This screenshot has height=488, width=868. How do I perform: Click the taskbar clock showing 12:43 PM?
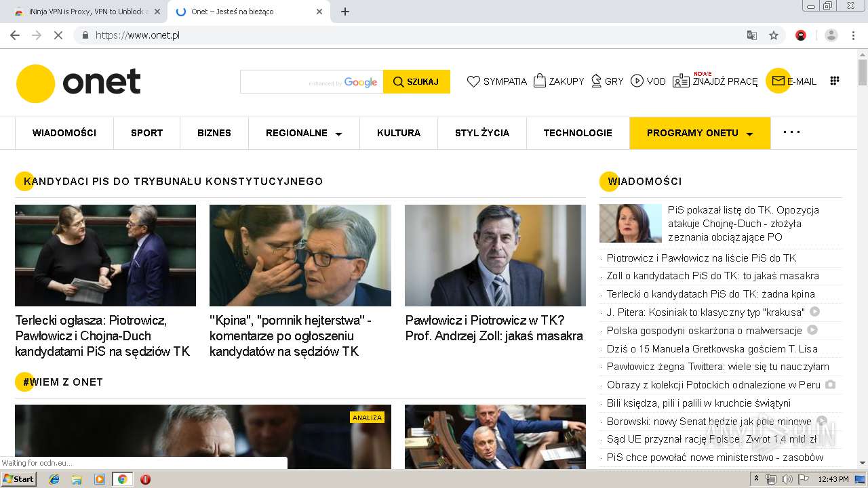[833, 479]
